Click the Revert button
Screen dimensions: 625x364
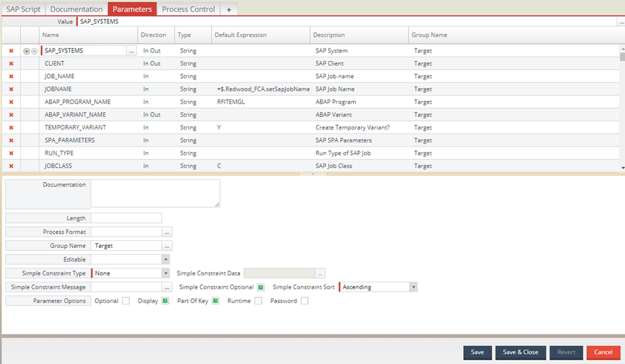click(566, 352)
